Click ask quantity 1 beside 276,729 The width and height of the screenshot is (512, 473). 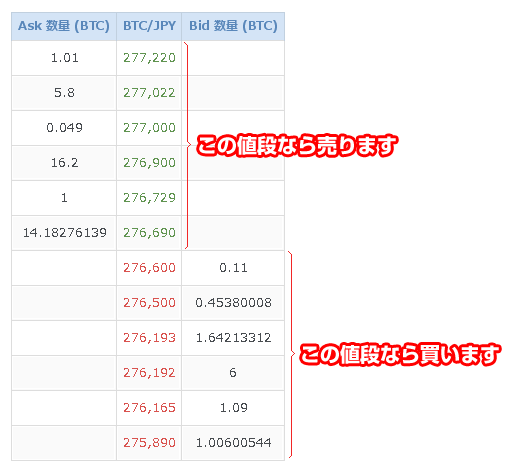64,198
